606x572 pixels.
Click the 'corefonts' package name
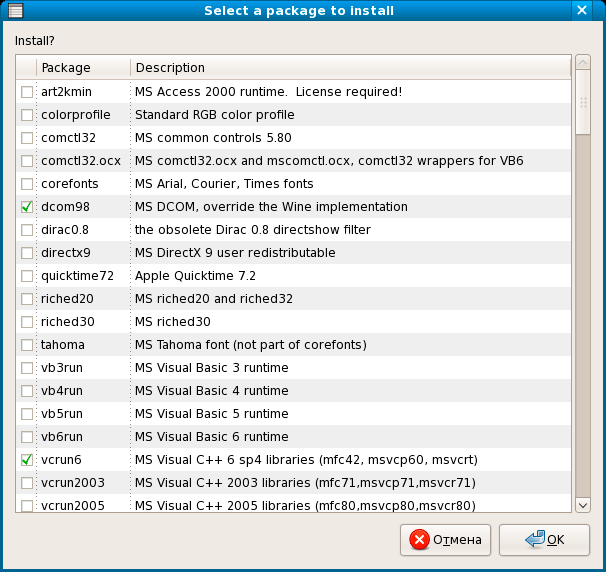coord(70,184)
